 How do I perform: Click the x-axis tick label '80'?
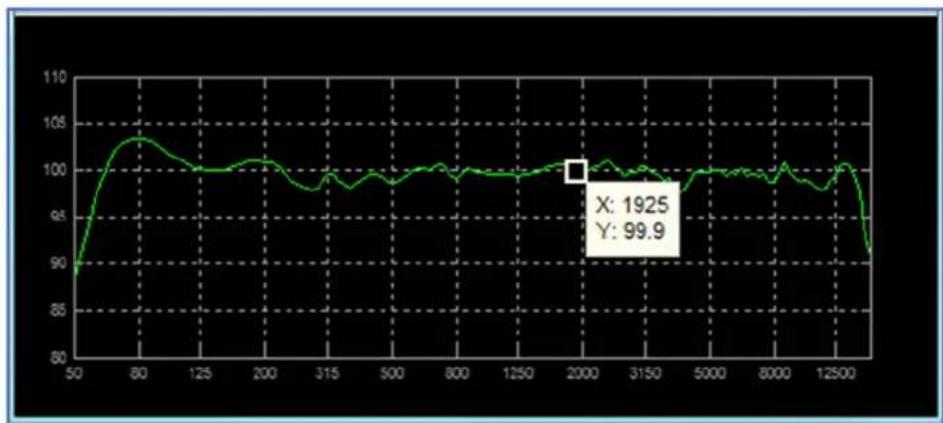click(x=138, y=372)
